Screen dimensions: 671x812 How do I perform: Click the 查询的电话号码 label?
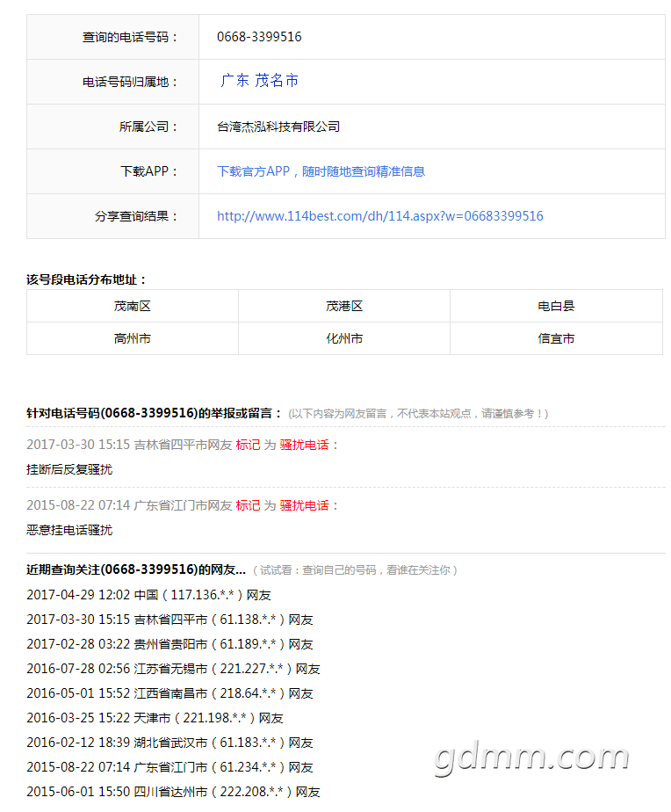(130, 37)
